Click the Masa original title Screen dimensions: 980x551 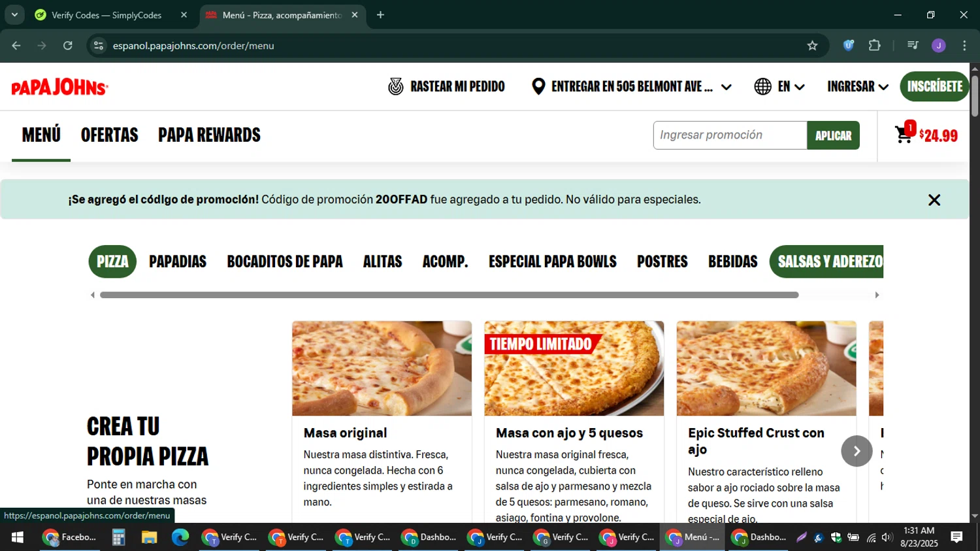click(345, 433)
